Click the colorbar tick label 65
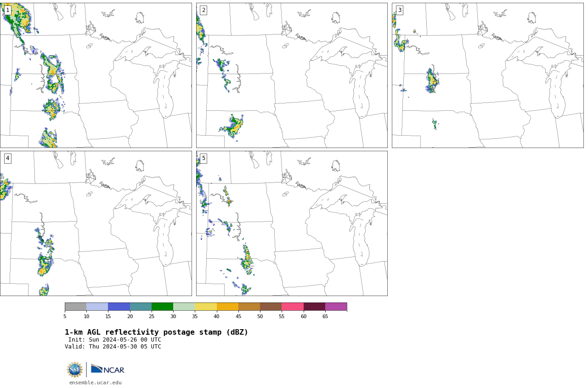 (325, 316)
